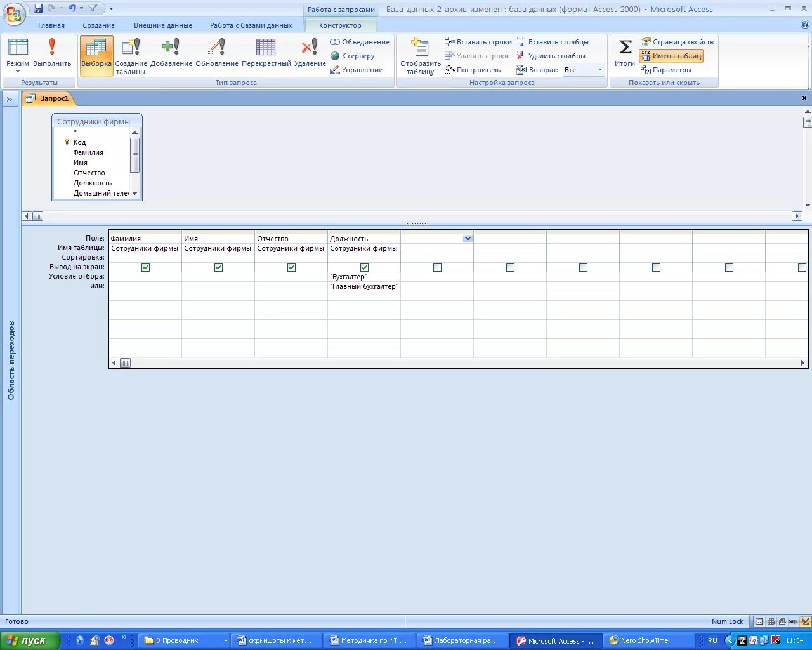Open the Конструктор ribbon tab
The image size is (812, 650).
point(341,25)
